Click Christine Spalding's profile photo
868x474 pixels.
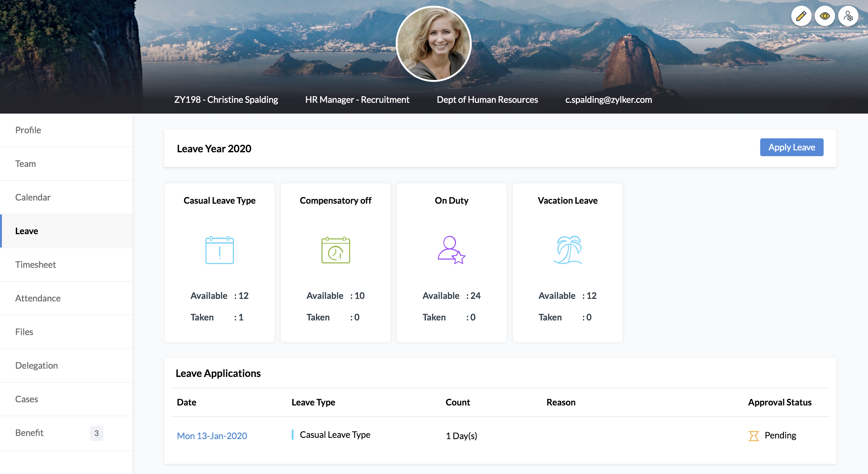(433, 44)
